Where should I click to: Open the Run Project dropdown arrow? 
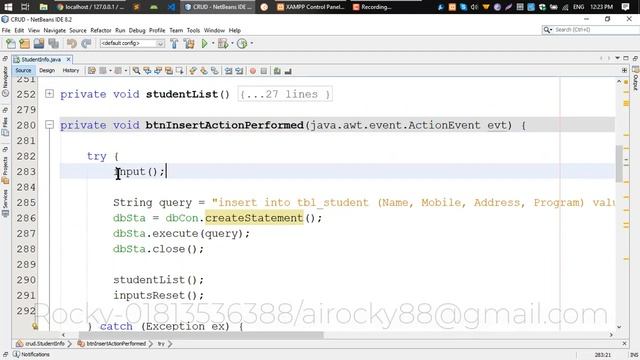(x=213, y=43)
